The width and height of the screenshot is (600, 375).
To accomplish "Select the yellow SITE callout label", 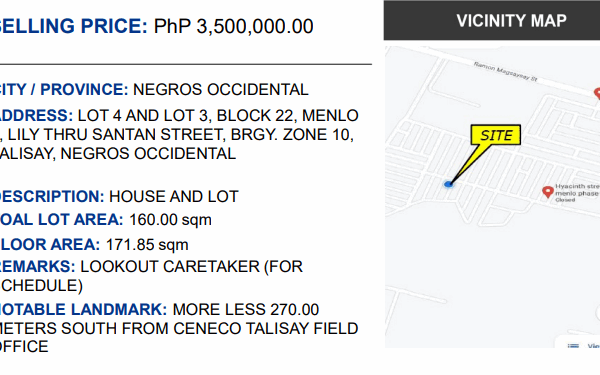I will [x=496, y=135].
